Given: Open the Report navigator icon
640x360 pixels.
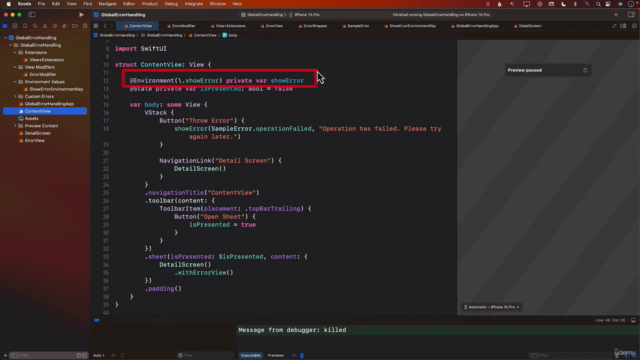Looking at the screenshot, I should 84,26.
